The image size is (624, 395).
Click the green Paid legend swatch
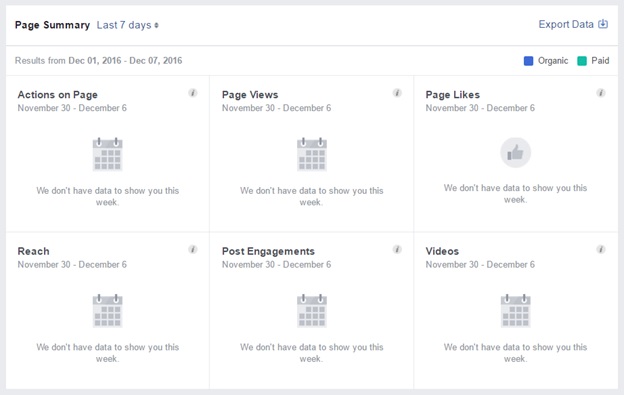tap(582, 61)
